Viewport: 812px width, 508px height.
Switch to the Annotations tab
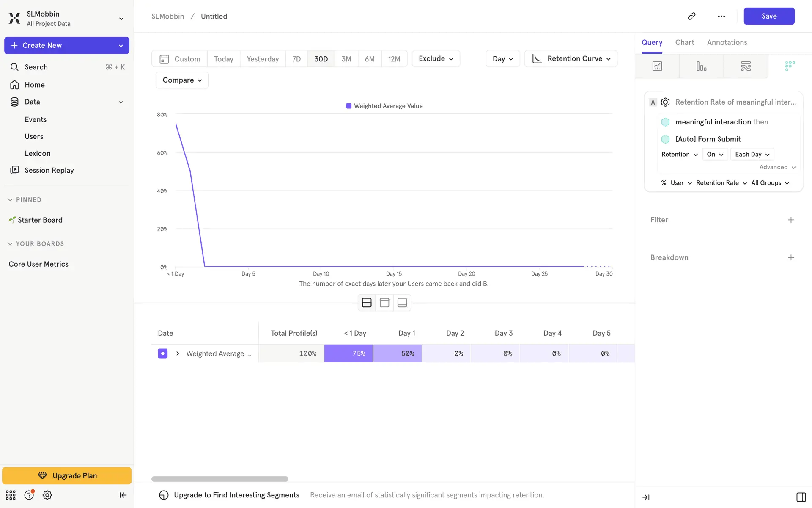point(727,42)
